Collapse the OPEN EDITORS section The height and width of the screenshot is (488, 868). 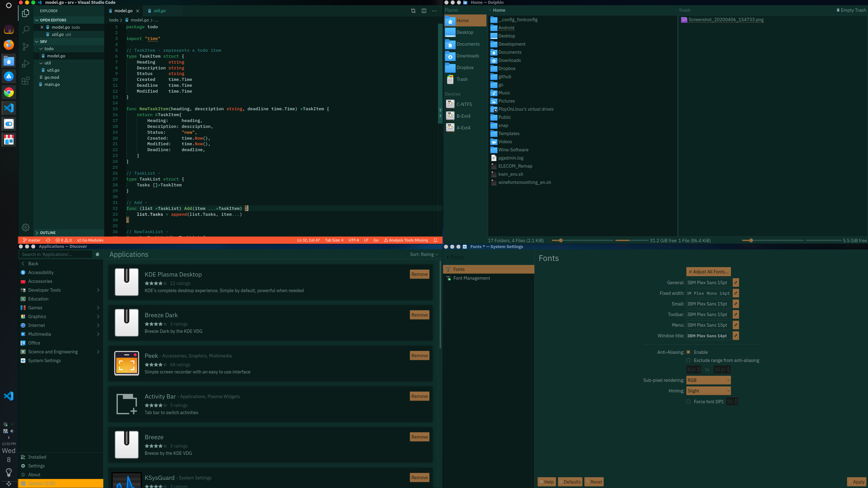(x=69, y=20)
